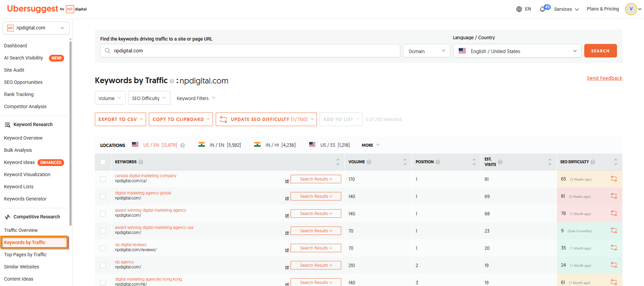This screenshot has height=286, width=644.
Task: Click the Add to List button
Action: [341, 119]
